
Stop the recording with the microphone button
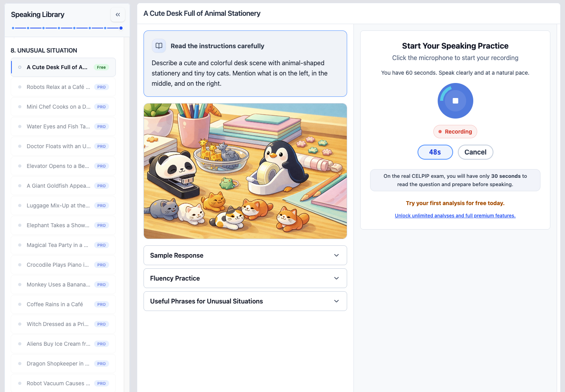[x=455, y=101]
